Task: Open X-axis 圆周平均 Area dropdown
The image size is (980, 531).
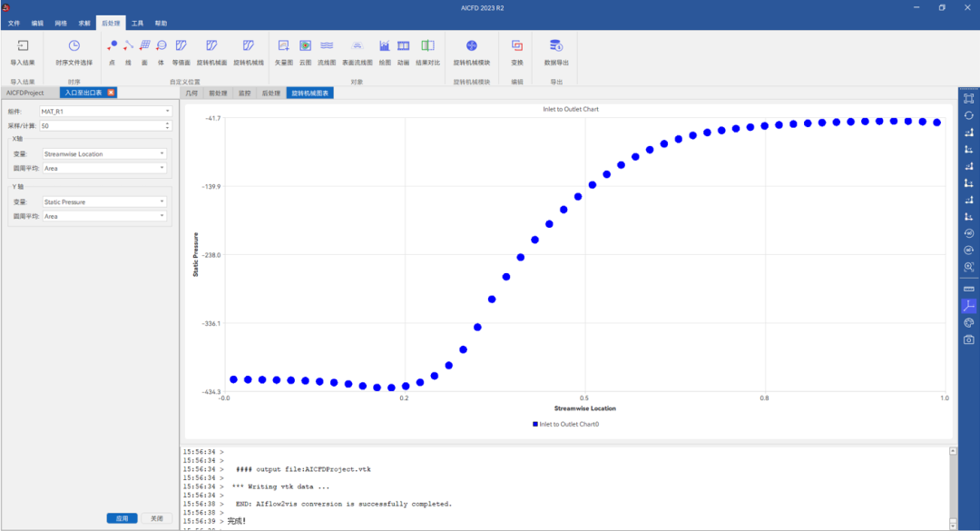Action: [x=104, y=168]
